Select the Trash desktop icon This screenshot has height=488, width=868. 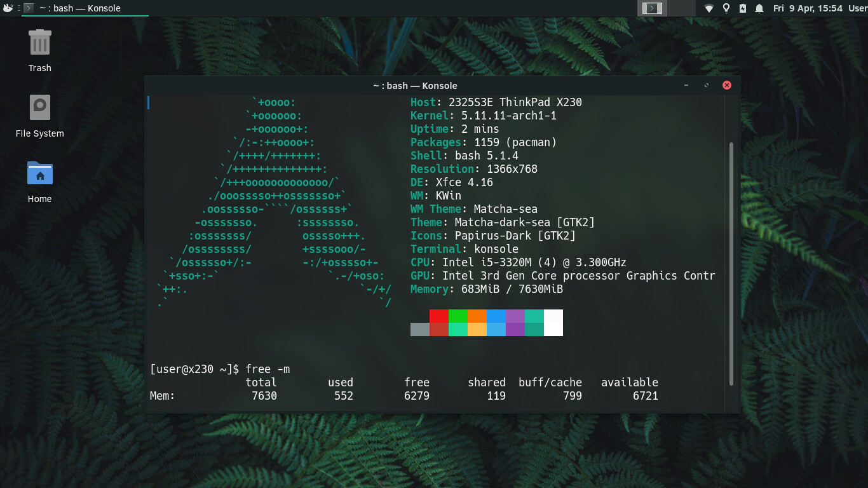click(39, 51)
